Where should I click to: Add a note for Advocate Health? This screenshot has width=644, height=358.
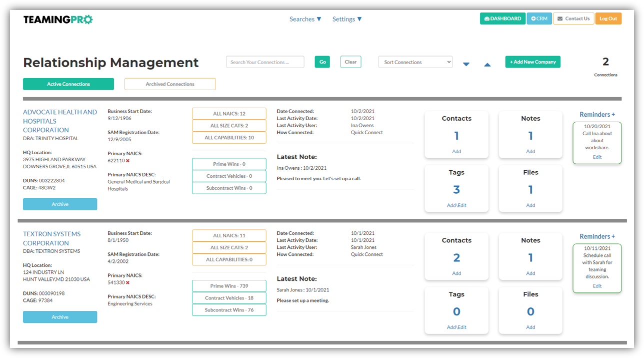click(530, 151)
